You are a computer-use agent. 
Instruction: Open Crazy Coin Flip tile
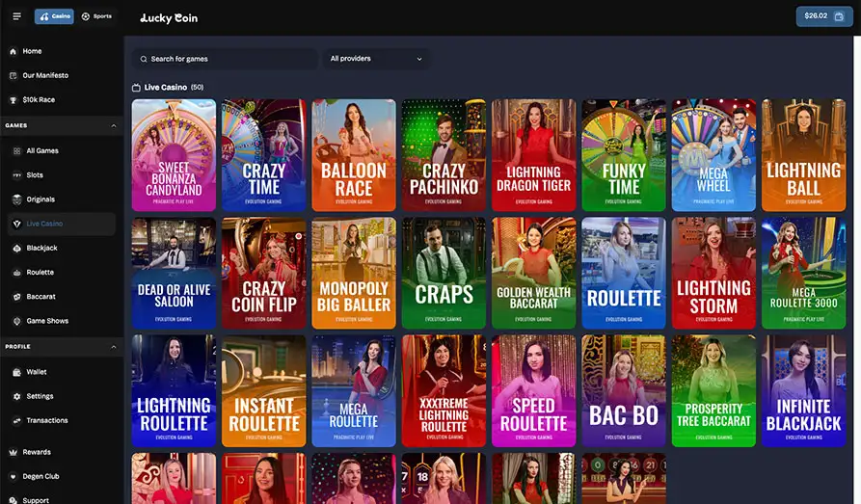click(263, 274)
